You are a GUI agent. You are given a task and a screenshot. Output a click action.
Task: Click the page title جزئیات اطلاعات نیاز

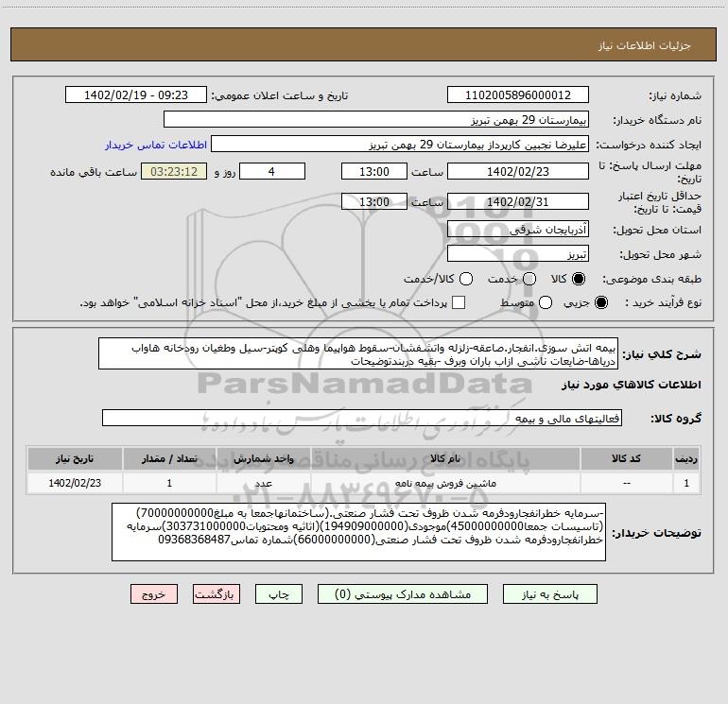(645, 45)
